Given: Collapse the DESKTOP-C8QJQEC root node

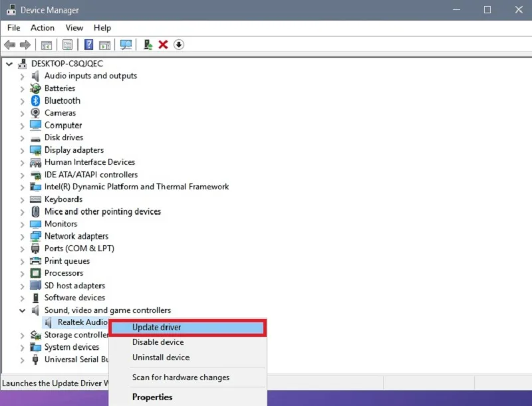Looking at the screenshot, I should [x=9, y=64].
